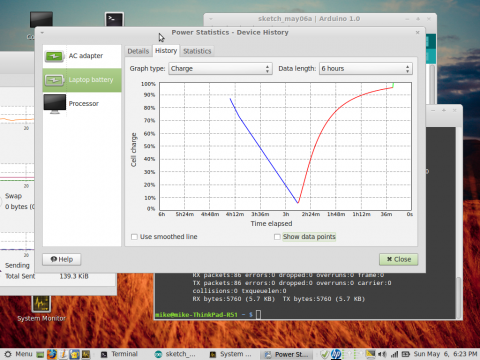Click the 139.3 KiB value
480x360 pixels.
(74, 276)
